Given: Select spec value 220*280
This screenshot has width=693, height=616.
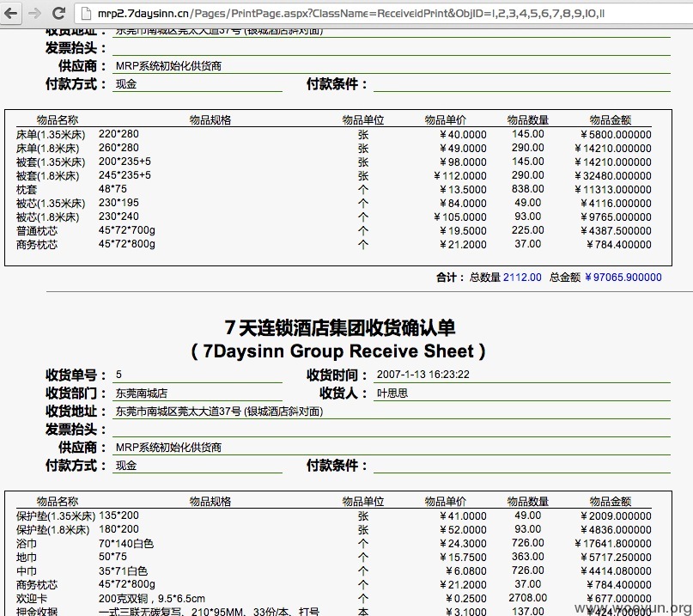Looking at the screenshot, I should pyautogui.click(x=119, y=133).
